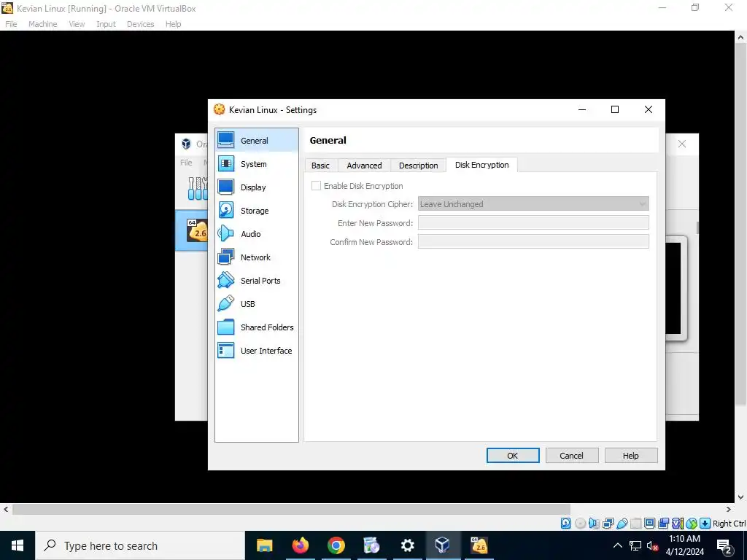
Task: Click the recording status bar icon
Action: [663, 524]
